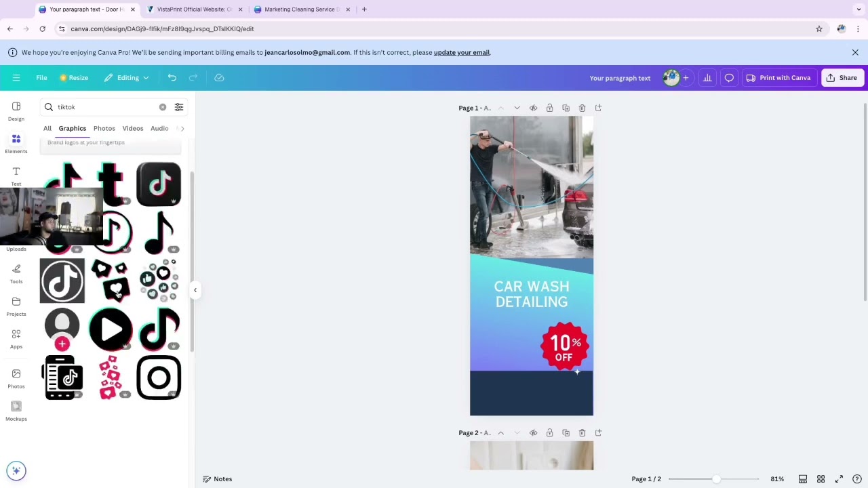
Task: Open the analytics chart icon
Action: [x=707, y=77]
